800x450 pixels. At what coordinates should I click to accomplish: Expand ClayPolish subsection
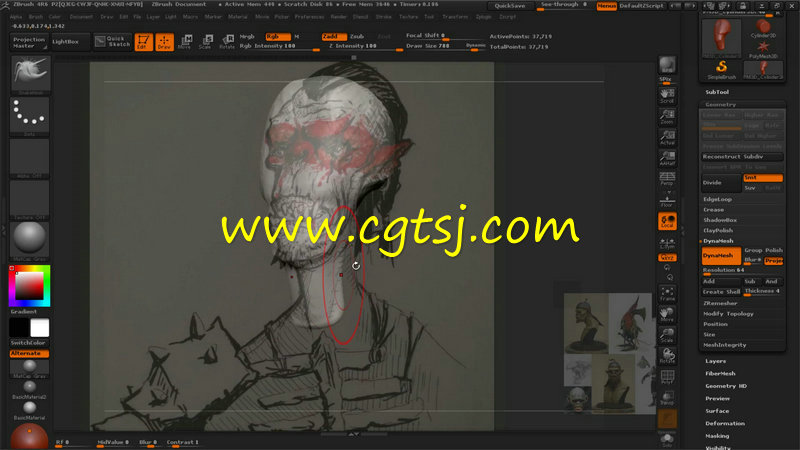pos(718,231)
